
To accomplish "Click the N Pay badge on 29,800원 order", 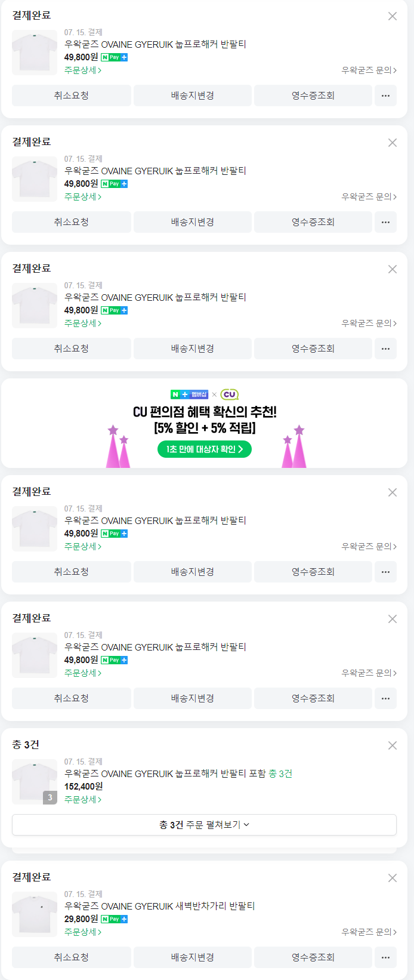I will (x=114, y=919).
